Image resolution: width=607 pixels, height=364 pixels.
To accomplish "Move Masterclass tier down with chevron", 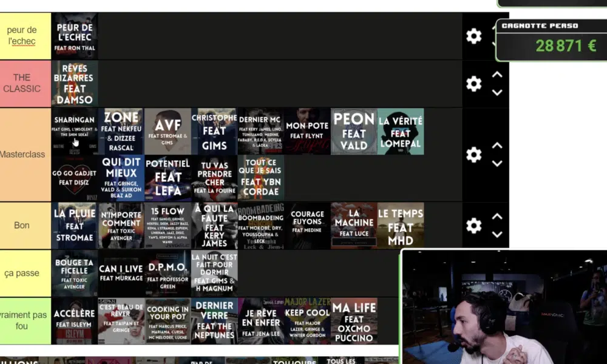I will coord(497,164).
